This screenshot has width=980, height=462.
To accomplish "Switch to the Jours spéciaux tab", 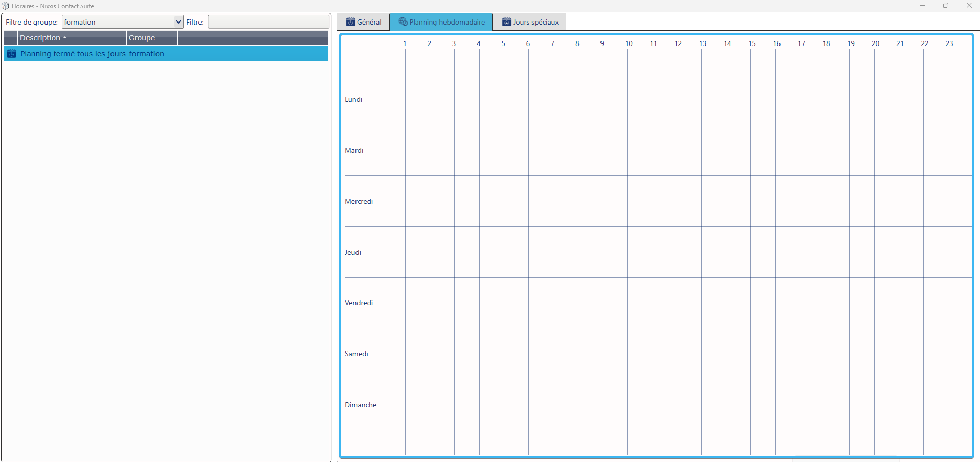I will (530, 22).
